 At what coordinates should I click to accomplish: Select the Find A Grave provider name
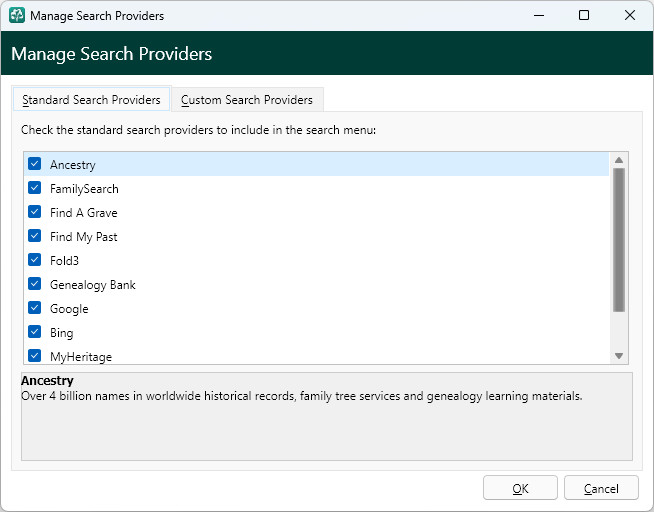(83, 213)
